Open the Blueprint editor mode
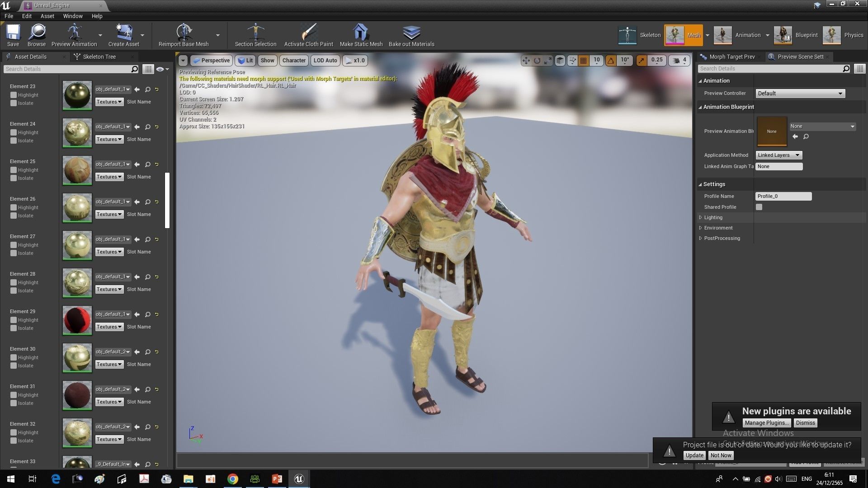 pos(796,35)
